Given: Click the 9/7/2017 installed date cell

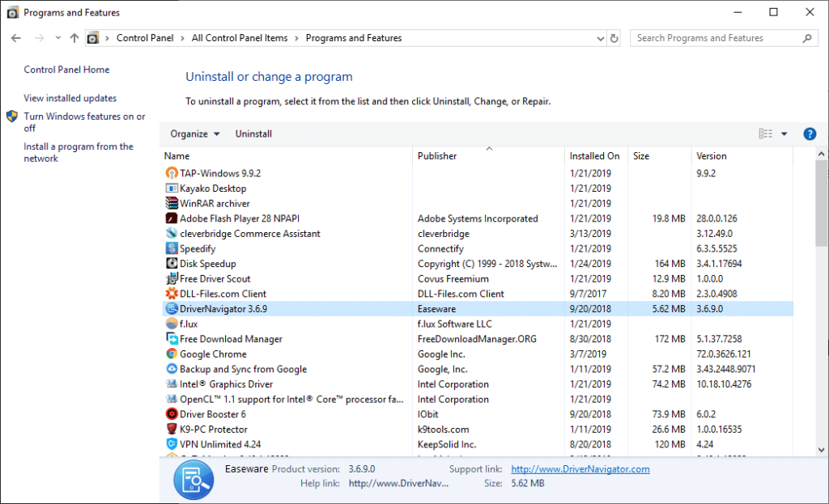Looking at the screenshot, I should point(588,294).
